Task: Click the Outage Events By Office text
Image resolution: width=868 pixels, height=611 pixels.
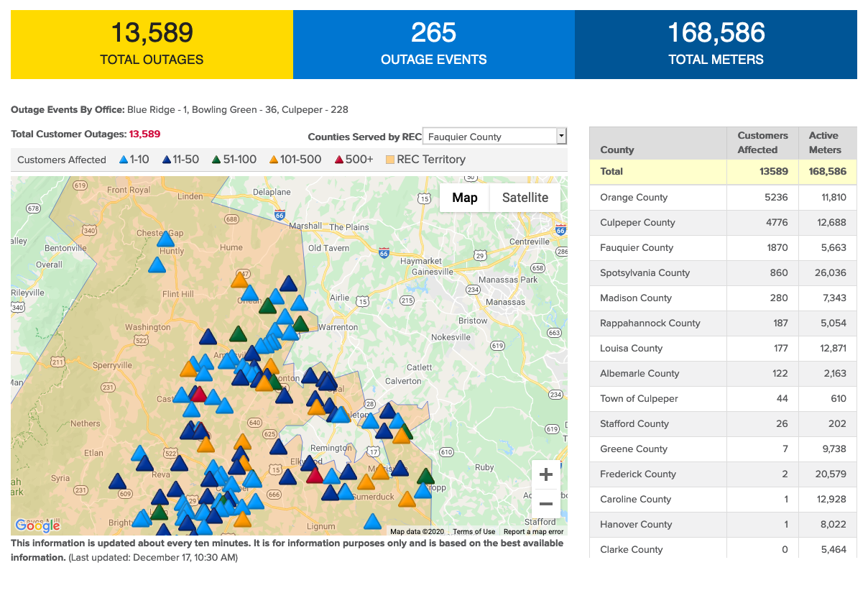Action: (x=180, y=110)
